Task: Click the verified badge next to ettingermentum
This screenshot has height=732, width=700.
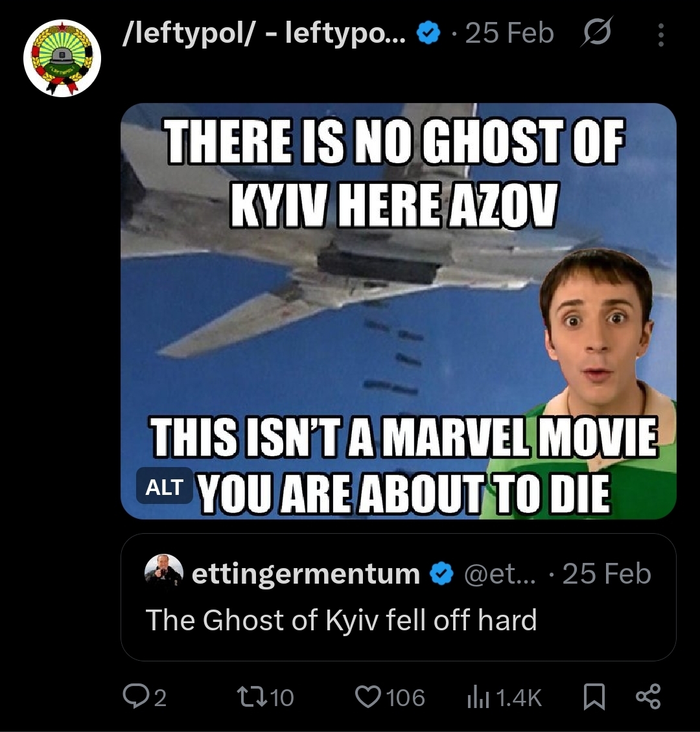Action: pos(441,574)
